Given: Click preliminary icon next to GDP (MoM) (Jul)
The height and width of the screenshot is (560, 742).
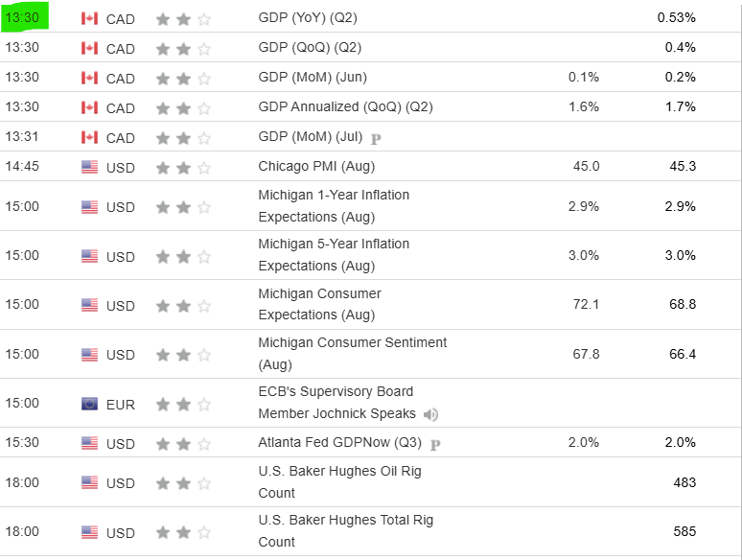Looking at the screenshot, I should [x=376, y=138].
